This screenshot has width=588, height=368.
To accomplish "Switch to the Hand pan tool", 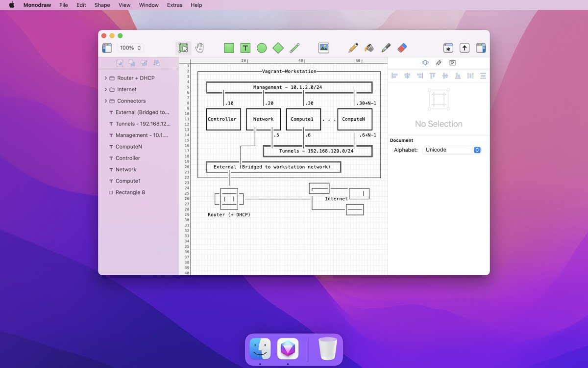I will coord(199,48).
